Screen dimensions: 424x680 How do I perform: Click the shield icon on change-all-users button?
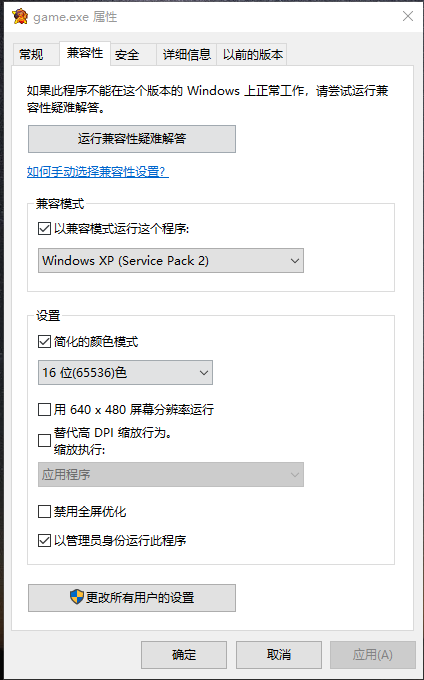[x=77, y=597]
